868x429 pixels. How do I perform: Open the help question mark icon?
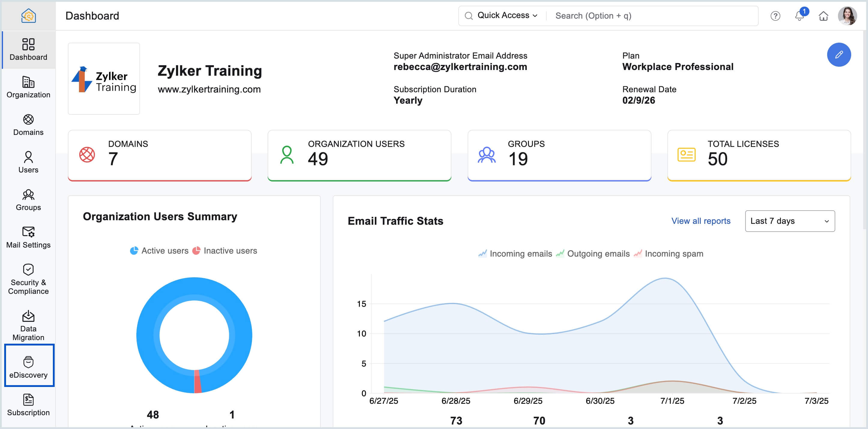click(x=775, y=16)
